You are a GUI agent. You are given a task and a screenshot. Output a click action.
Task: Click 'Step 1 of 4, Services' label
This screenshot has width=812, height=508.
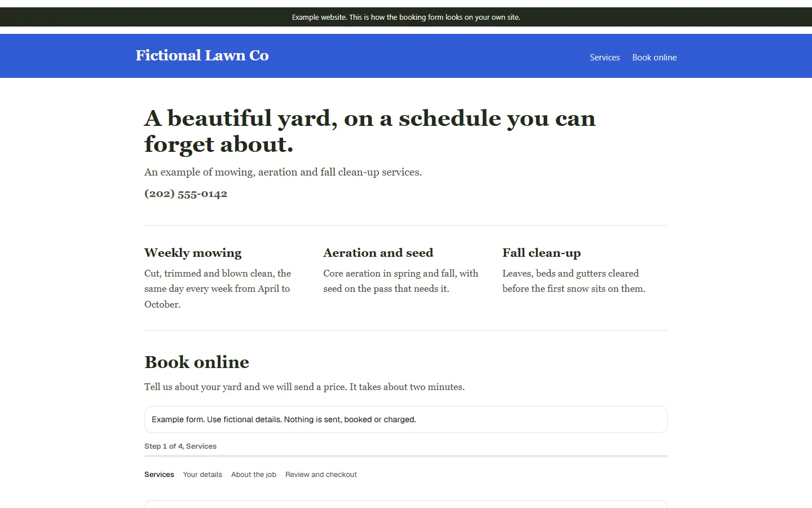pos(180,446)
